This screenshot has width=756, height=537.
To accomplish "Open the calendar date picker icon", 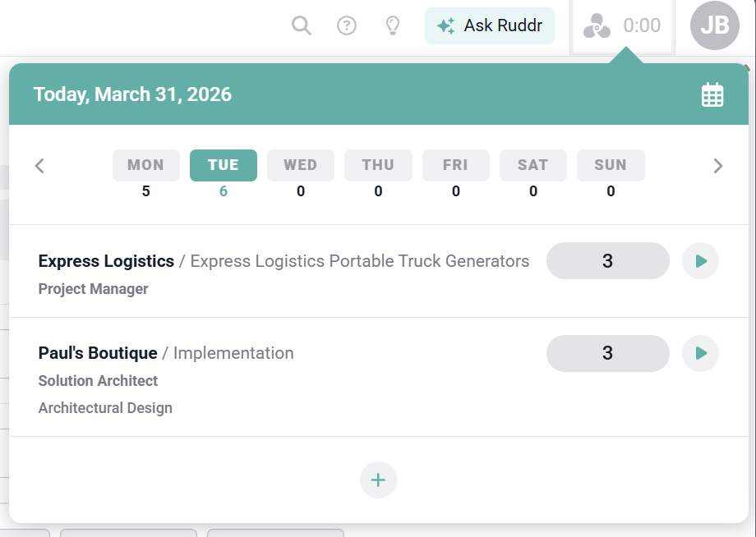I will coord(712,94).
